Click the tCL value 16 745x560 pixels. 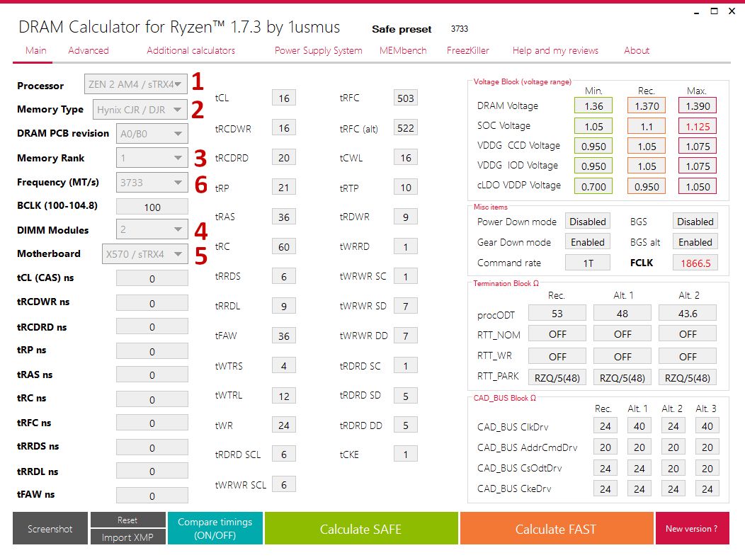click(x=284, y=98)
